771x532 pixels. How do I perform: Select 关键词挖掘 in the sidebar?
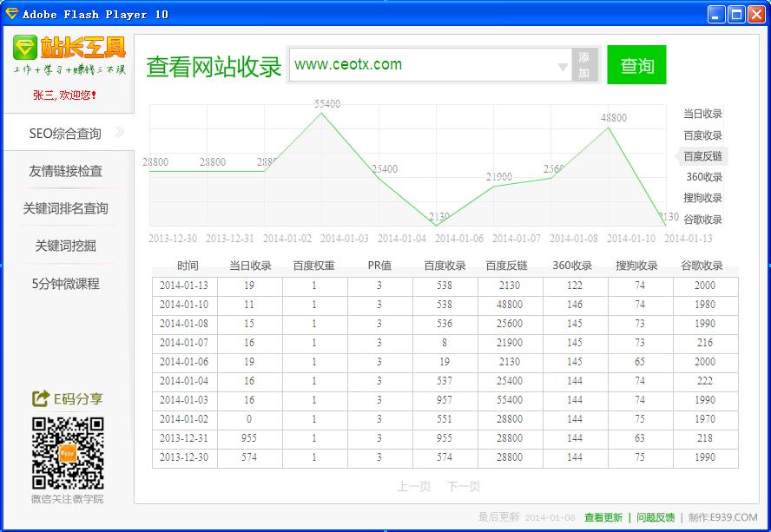tap(66, 246)
